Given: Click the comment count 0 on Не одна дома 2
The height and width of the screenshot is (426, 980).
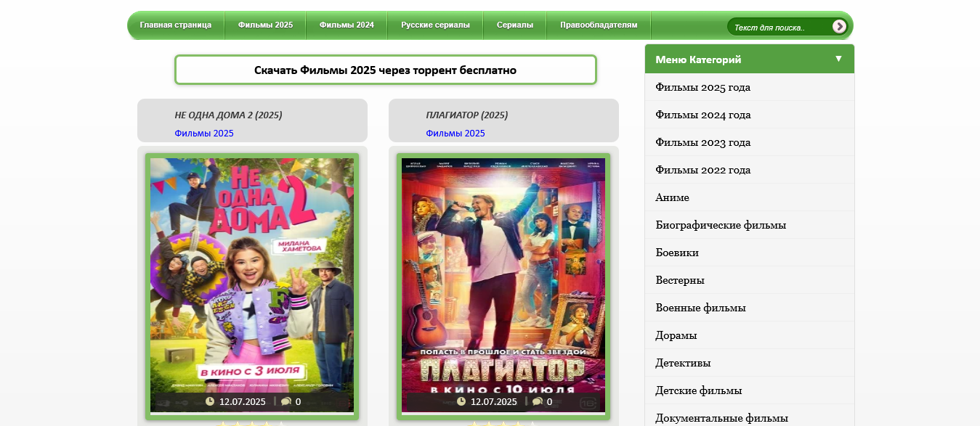Looking at the screenshot, I should 298,401.
